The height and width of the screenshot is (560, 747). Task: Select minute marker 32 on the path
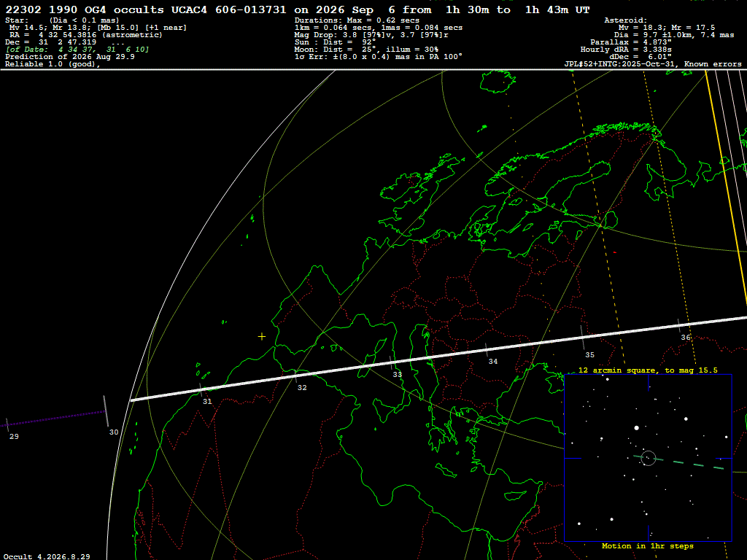click(x=302, y=388)
